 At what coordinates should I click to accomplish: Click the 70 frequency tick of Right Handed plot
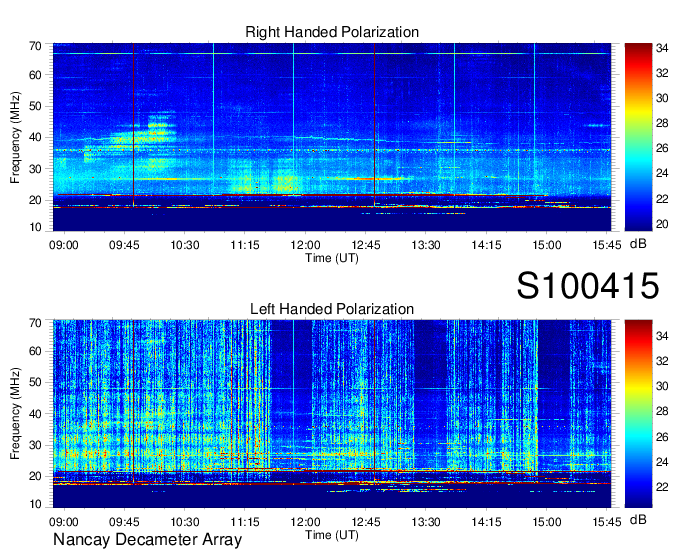[35, 46]
